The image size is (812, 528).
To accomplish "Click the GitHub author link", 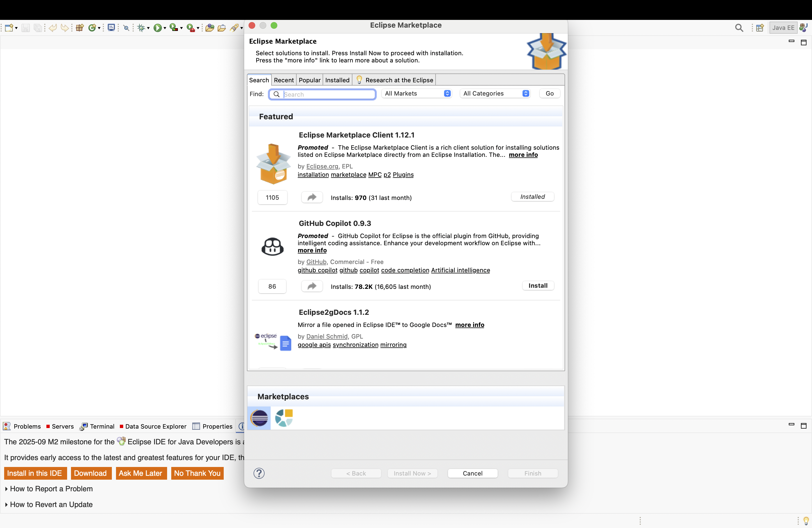I will click(316, 262).
